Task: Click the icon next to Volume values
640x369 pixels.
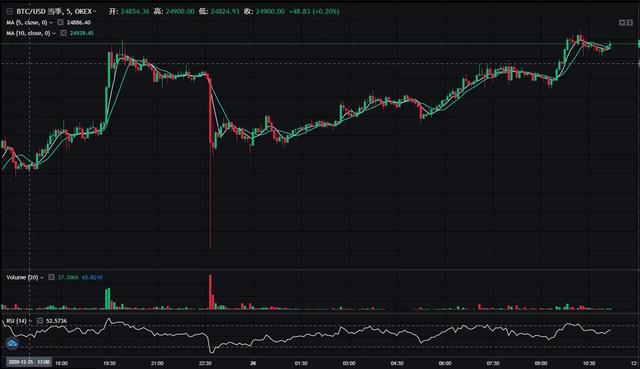Action: 51,277
